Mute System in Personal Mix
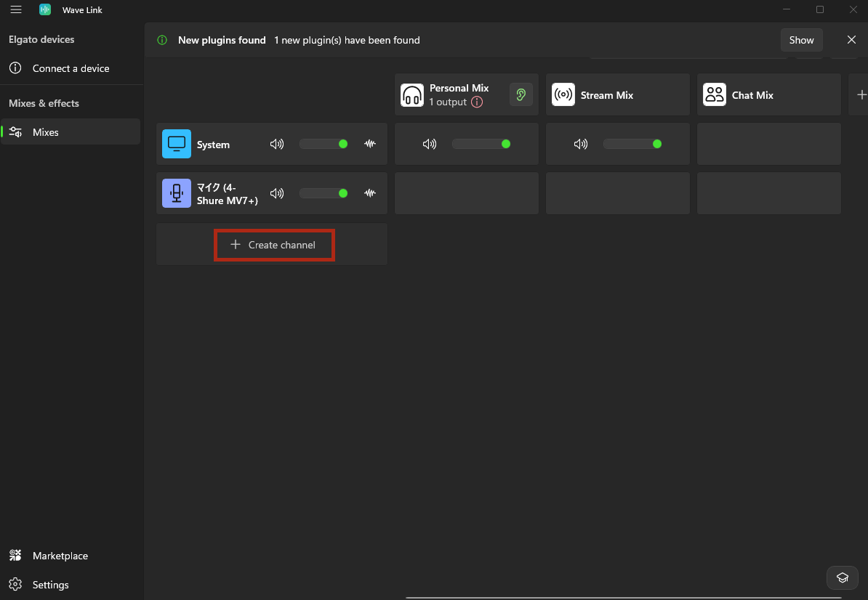This screenshot has height=600, width=868. pyautogui.click(x=430, y=145)
